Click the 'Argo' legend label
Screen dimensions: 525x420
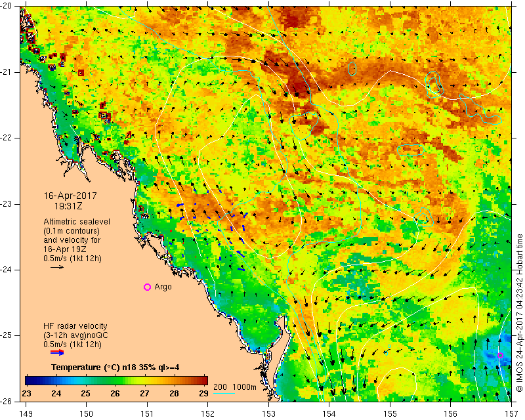163,287
